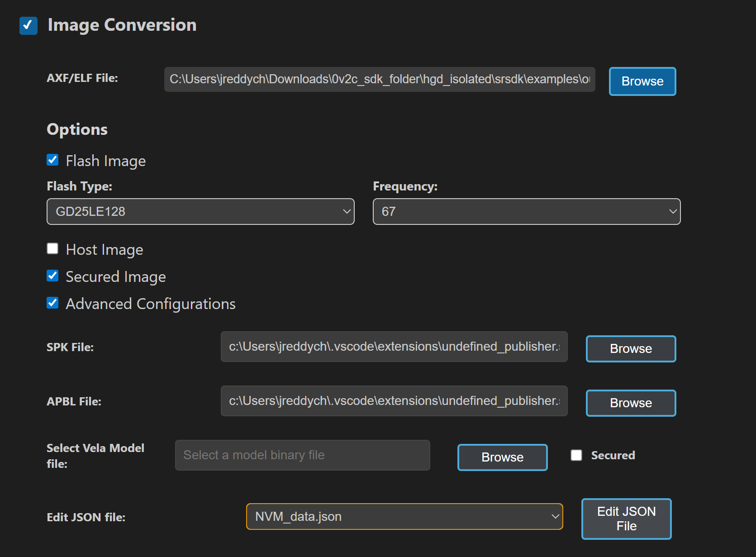Browse for an AXF/ELF file
The image size is (756, 557).
pos(642,81)
